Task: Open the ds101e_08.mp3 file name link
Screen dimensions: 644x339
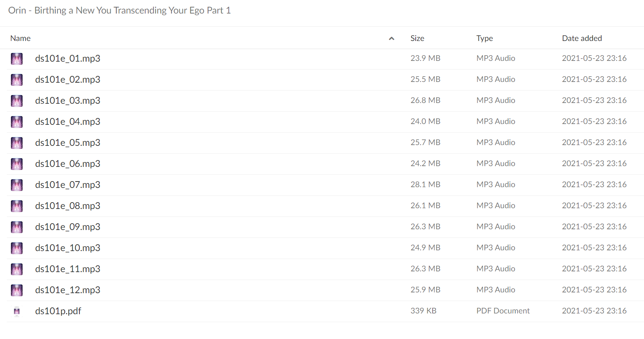Action: pyautogui.click(x=68, y=206)
